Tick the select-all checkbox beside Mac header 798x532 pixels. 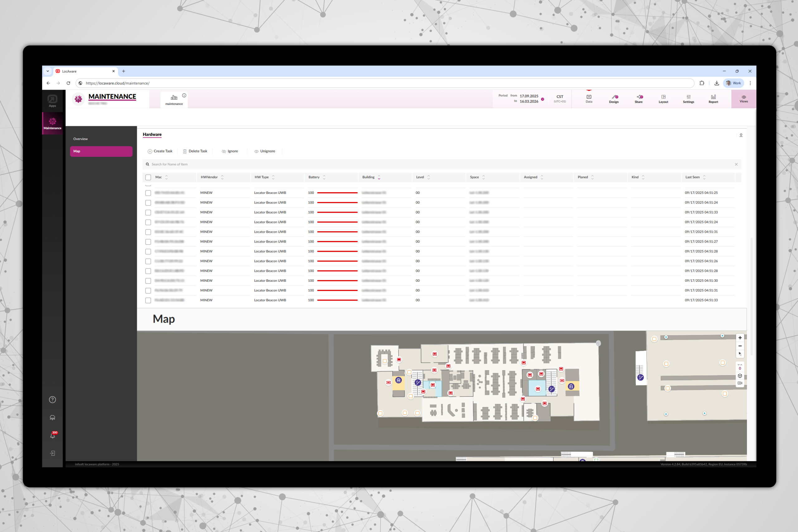148,177
